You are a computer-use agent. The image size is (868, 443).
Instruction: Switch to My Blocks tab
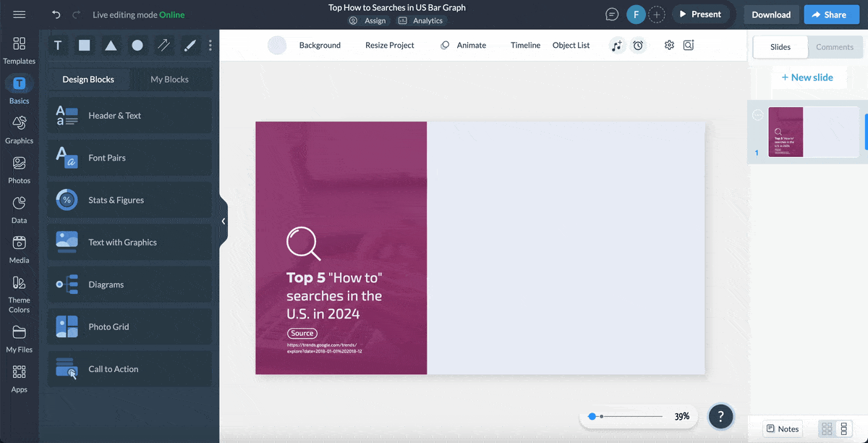169,80
